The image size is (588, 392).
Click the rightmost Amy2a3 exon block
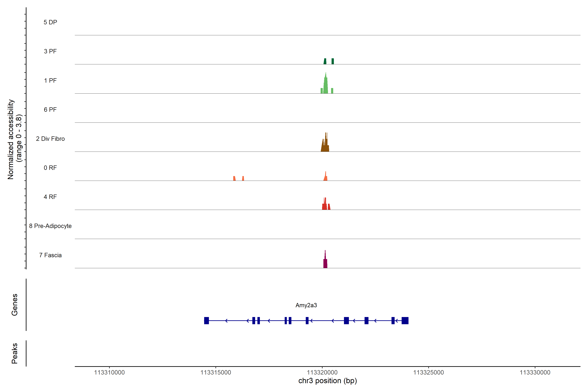click(405, 320)
